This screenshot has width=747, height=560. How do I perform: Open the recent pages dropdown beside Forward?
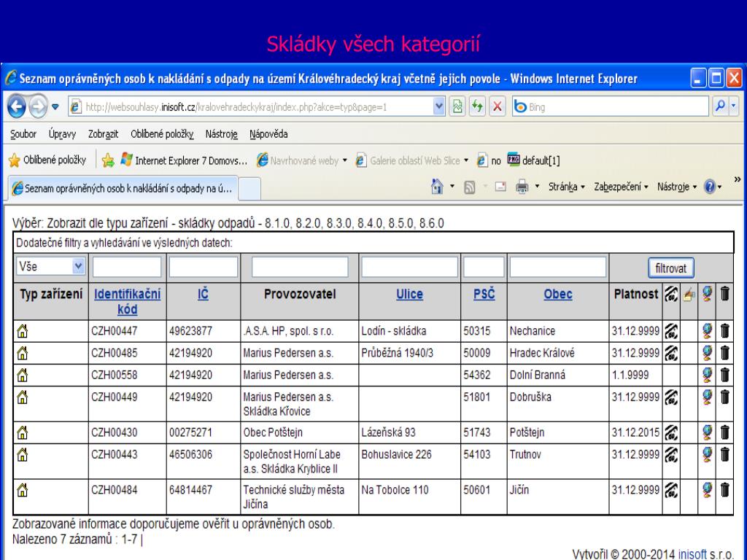click(x=55, y=107)
